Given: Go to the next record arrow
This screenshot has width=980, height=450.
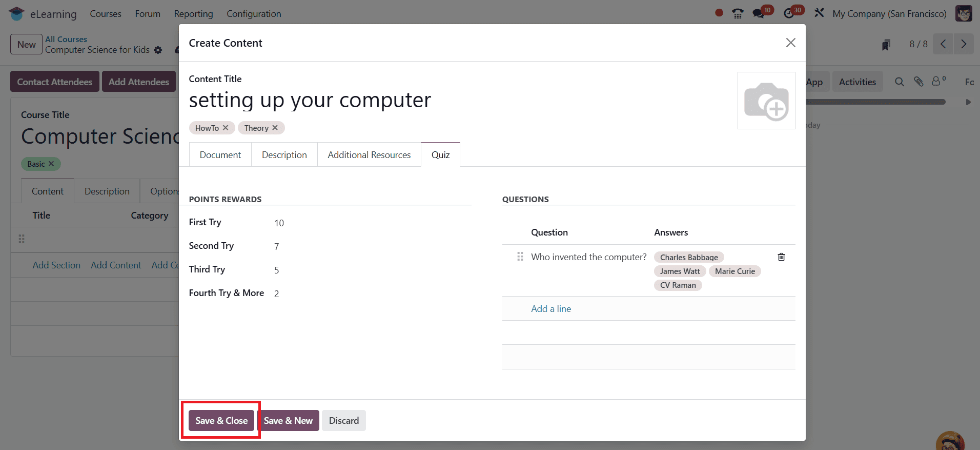Looking at the screenshot, I should pyautogui.click(x=964, y=44).
